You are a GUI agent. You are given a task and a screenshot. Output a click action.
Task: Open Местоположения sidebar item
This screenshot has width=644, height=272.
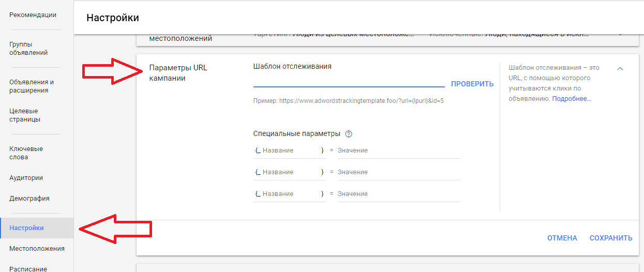pos(37,249)
